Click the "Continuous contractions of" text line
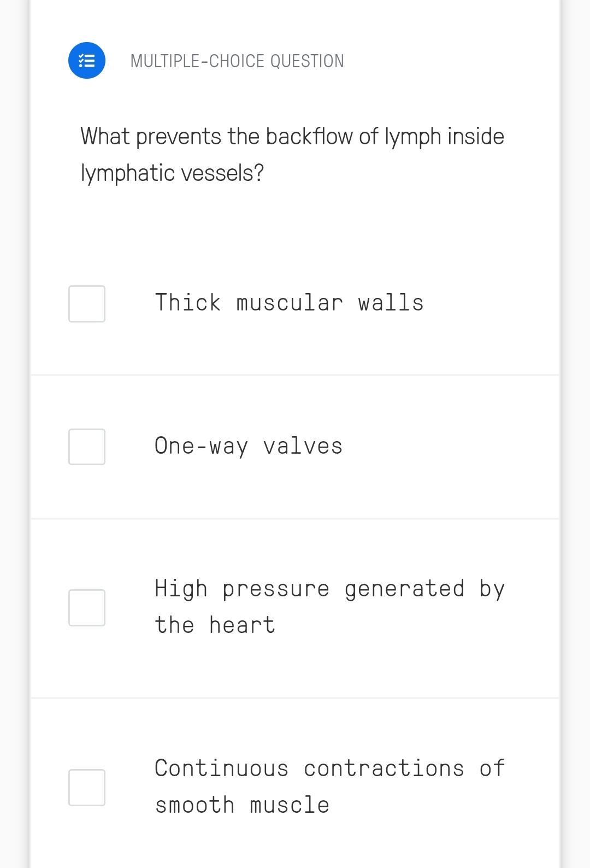Screen dimensions: 590x868 point(329,769)
